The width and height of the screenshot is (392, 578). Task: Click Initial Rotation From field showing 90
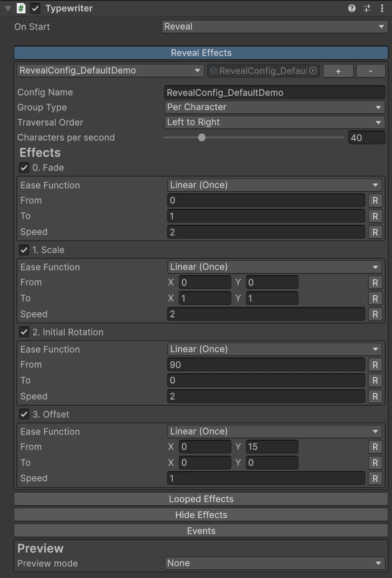pos(266,365)
